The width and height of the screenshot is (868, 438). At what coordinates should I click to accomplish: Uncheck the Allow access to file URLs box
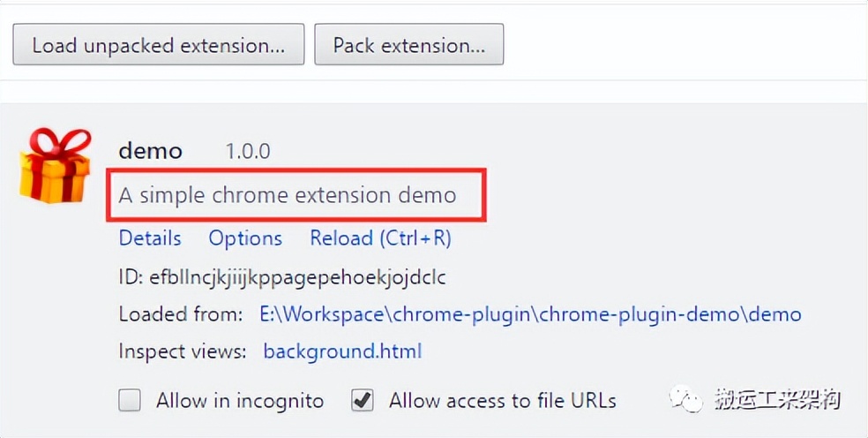(x=362, y=401)
